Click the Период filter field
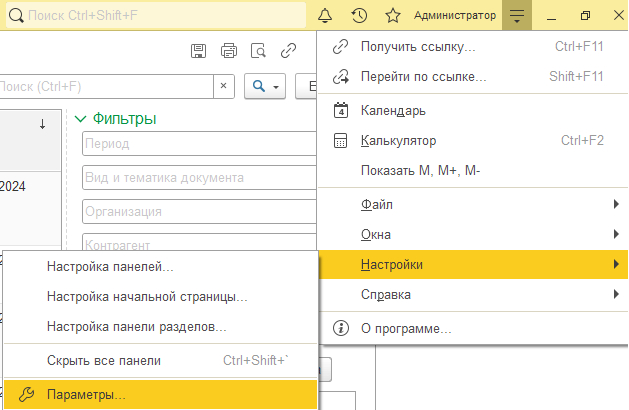Image resolution: width=629 pixels, height=410 pixels. pyautogui.click(x=199, y=144)
